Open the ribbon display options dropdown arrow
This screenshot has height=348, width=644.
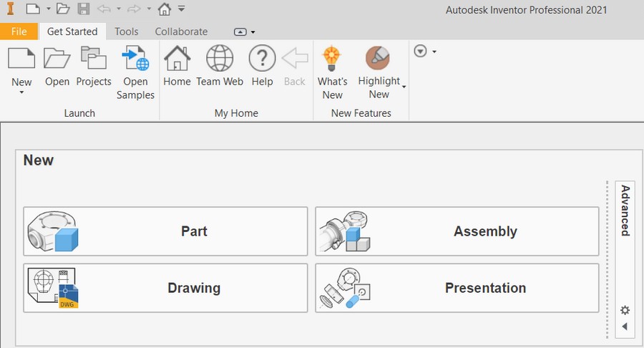(253, 32)
